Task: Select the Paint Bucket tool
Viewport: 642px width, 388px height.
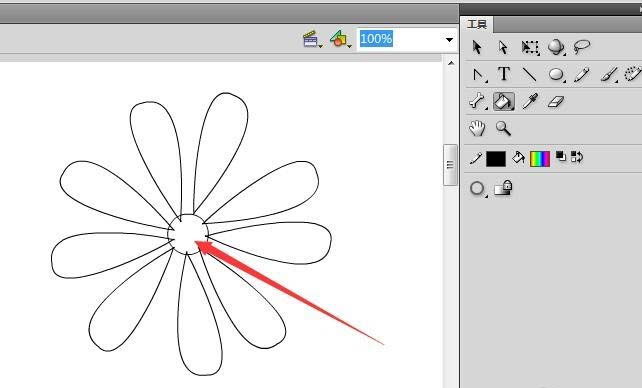Action: [x=504, y=101]
